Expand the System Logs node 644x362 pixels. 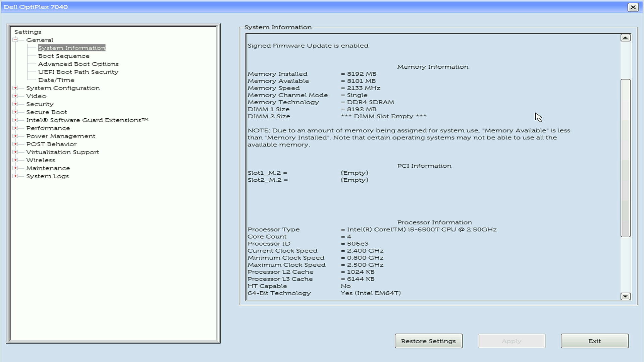click(15, 177)
